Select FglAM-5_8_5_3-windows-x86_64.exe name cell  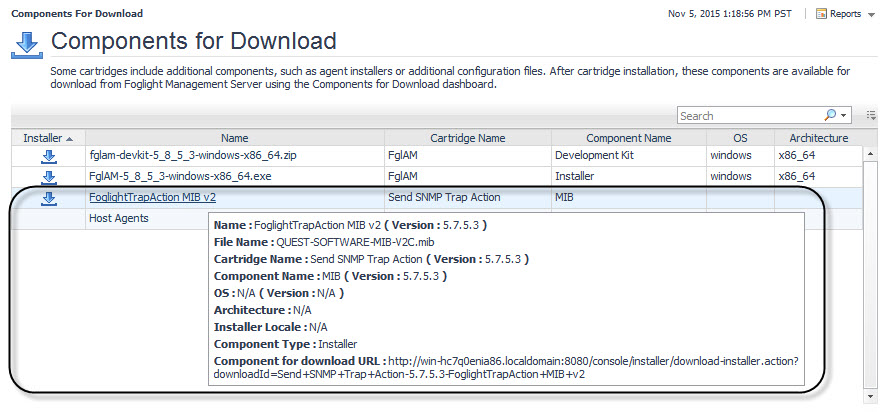point(235,177)
